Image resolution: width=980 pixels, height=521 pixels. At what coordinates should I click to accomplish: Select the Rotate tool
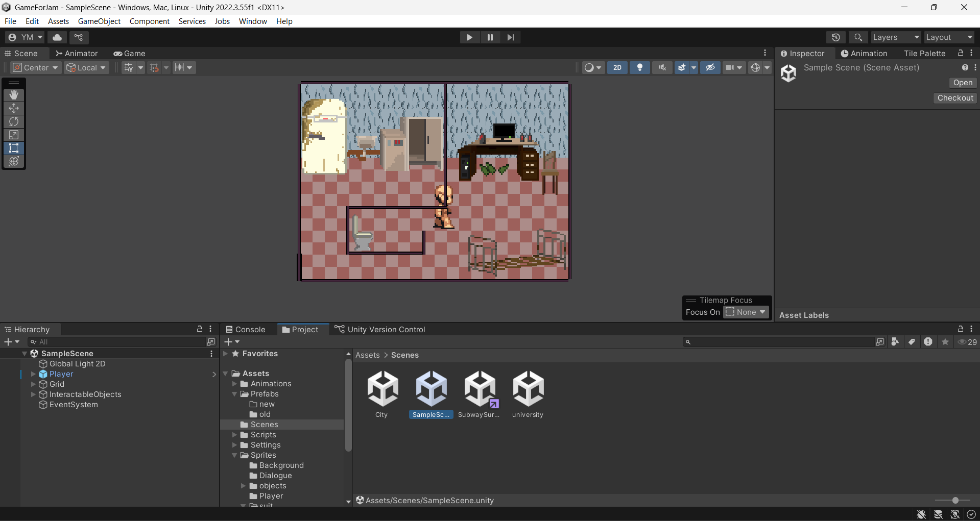14,121
